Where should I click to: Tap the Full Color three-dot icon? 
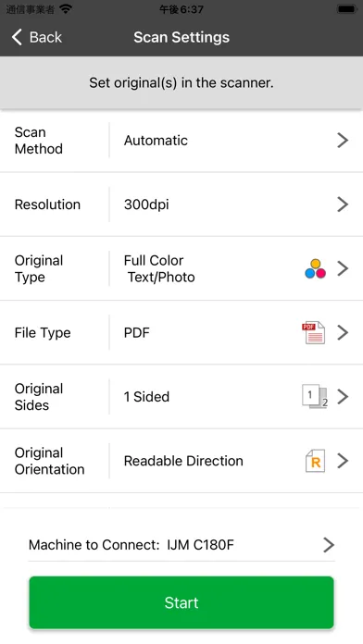coord(316,268)
